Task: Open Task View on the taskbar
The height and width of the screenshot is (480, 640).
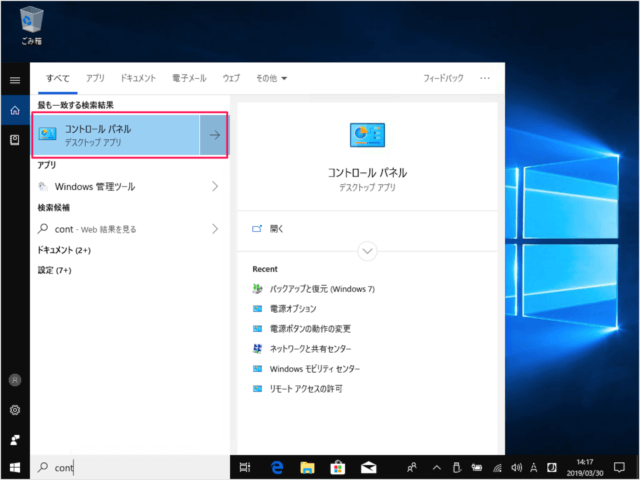Action: pos(247,467)
